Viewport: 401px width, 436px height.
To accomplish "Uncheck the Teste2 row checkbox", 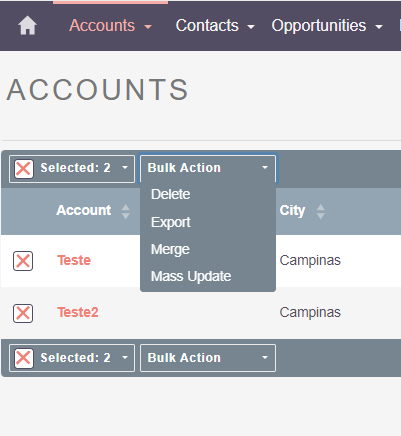I will 23,313.
